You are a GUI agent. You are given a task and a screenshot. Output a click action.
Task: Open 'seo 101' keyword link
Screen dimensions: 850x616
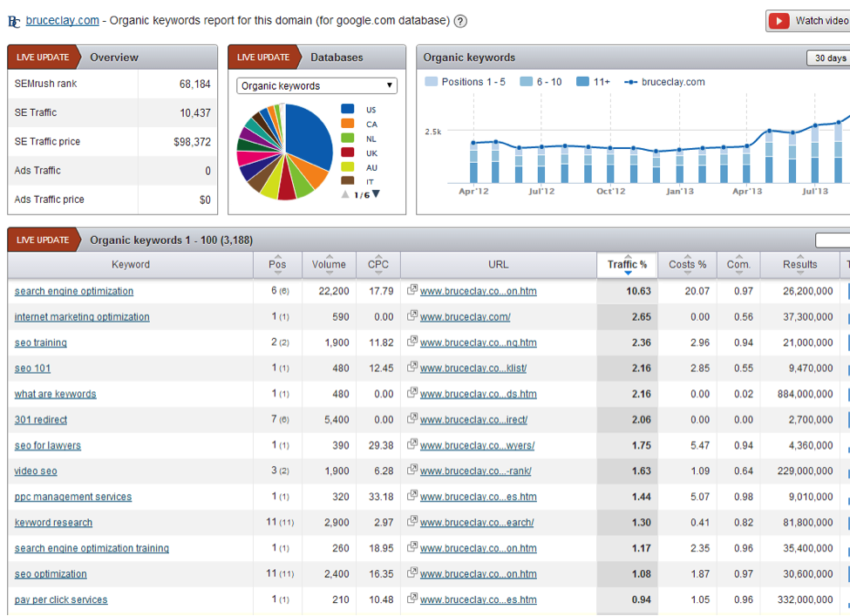pyautogui.click(x=32, y=369)
